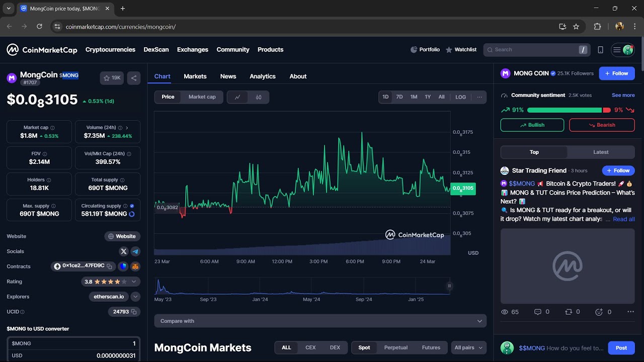Click FDV info icon
Screen dimensions: 644x362
[44, 154]
